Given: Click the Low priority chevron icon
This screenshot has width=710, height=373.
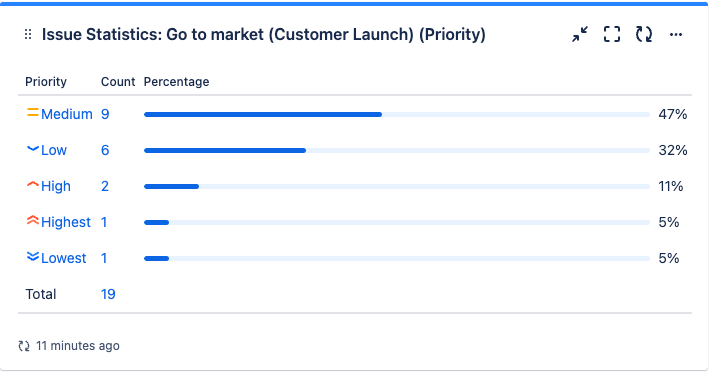Looking at the screenshot, I should pos(33,149).
